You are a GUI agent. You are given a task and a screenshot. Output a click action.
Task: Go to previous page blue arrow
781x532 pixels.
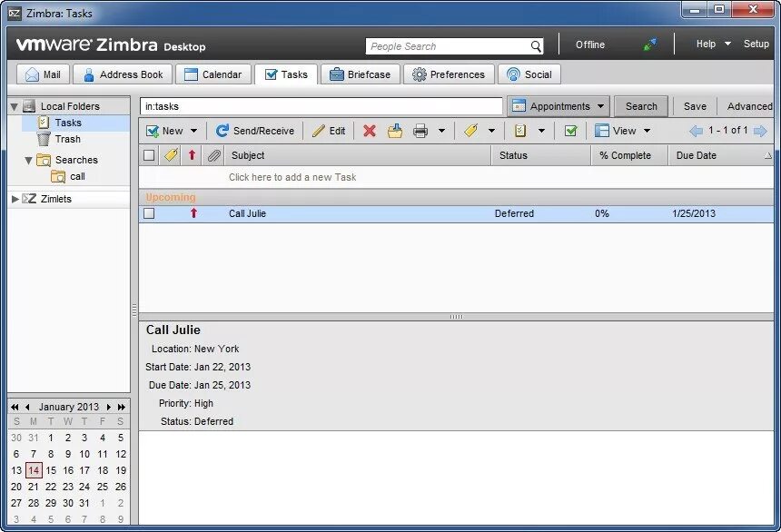(x=696, y=131)
